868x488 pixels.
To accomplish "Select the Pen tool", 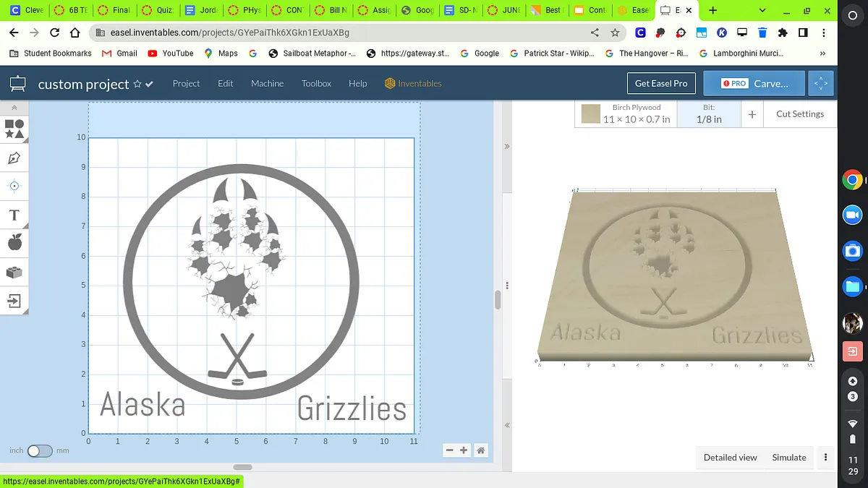I will [14, 158].
